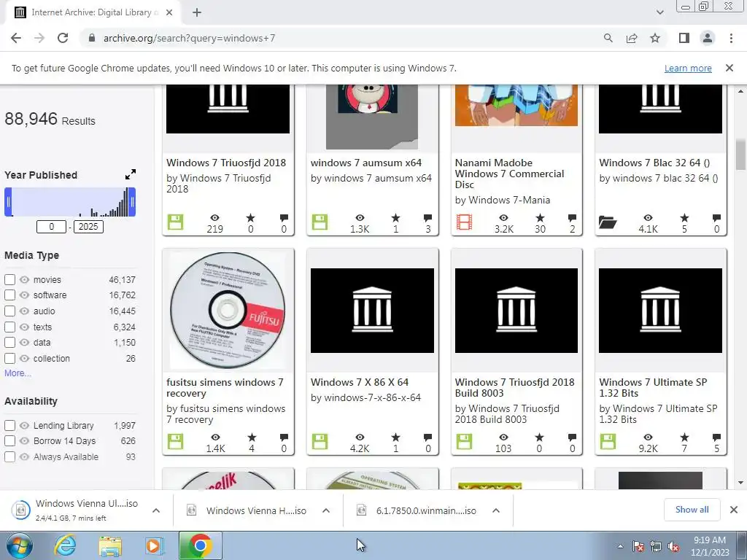This screenshot has width=747, height=560.
Task: Open Action Center flag tray icon
Action: 638,546
